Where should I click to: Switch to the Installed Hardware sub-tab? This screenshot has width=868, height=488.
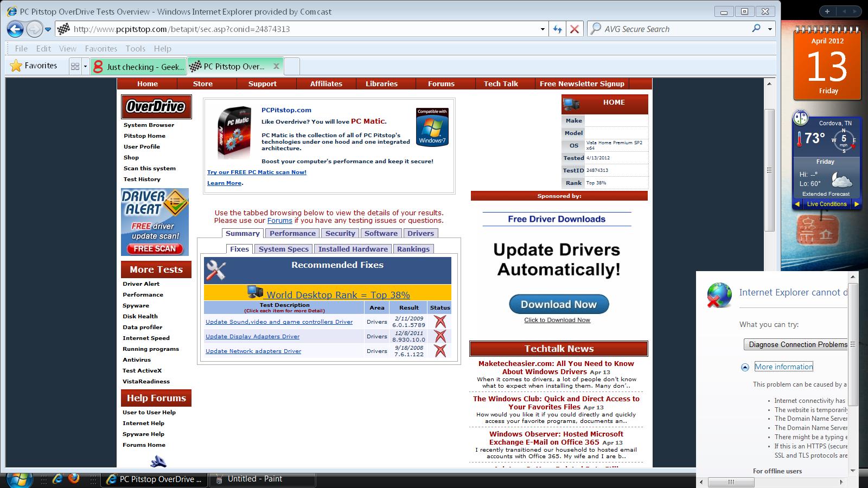pos(353,249)
